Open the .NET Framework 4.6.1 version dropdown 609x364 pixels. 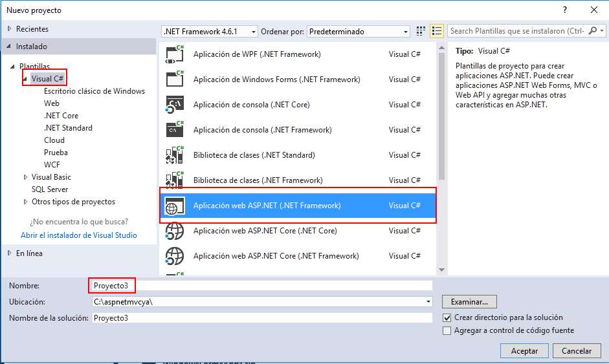(210, 32)
